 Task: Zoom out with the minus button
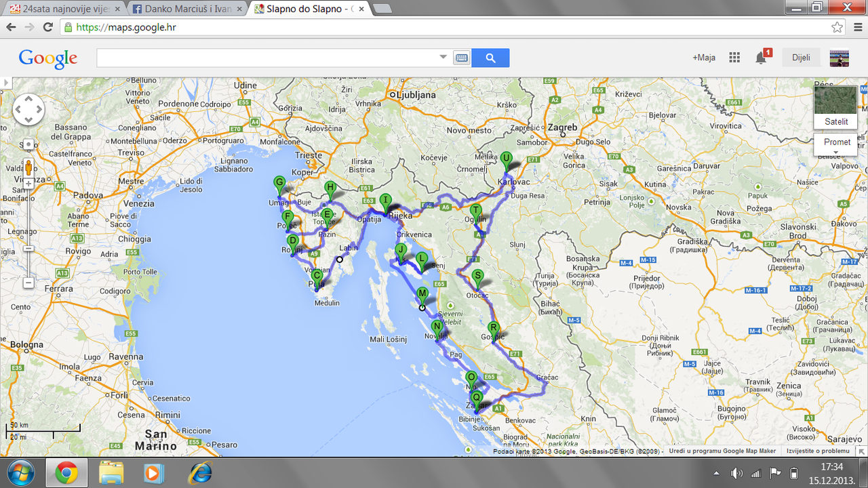pos(28,283)
